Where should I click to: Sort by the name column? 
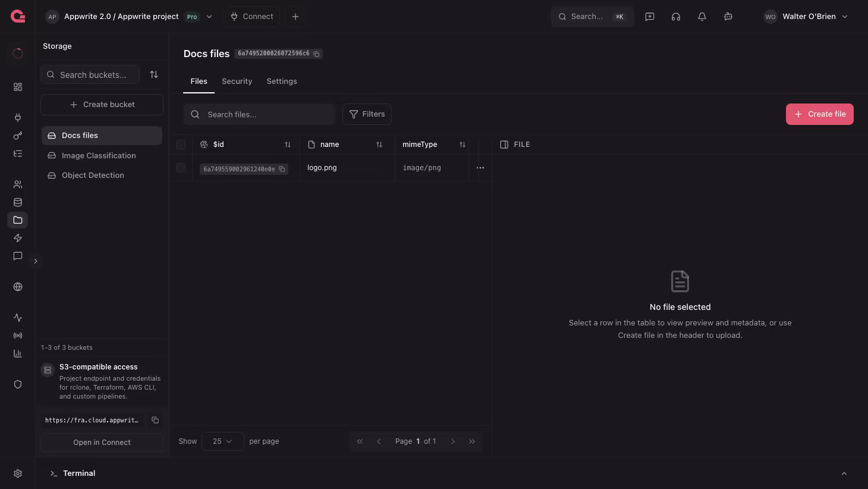tap(379, 145)
